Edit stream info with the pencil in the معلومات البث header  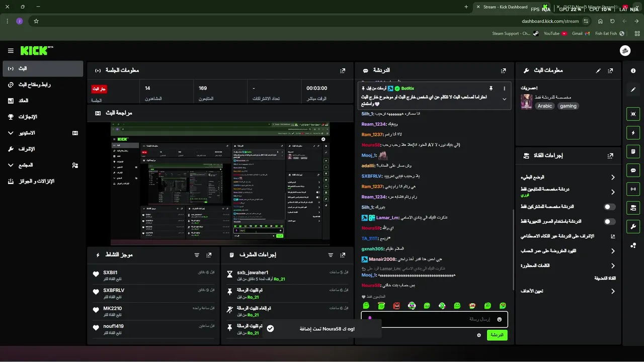click(598, 71)
